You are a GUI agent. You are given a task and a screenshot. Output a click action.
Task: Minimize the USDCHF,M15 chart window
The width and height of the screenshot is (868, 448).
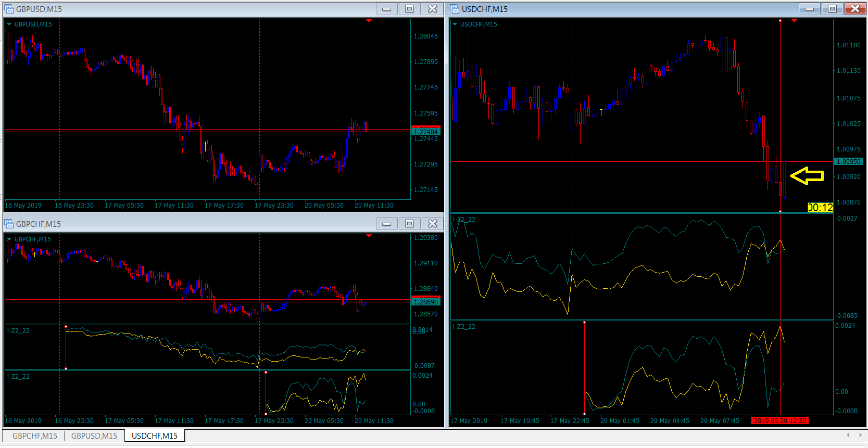point(809,9)
